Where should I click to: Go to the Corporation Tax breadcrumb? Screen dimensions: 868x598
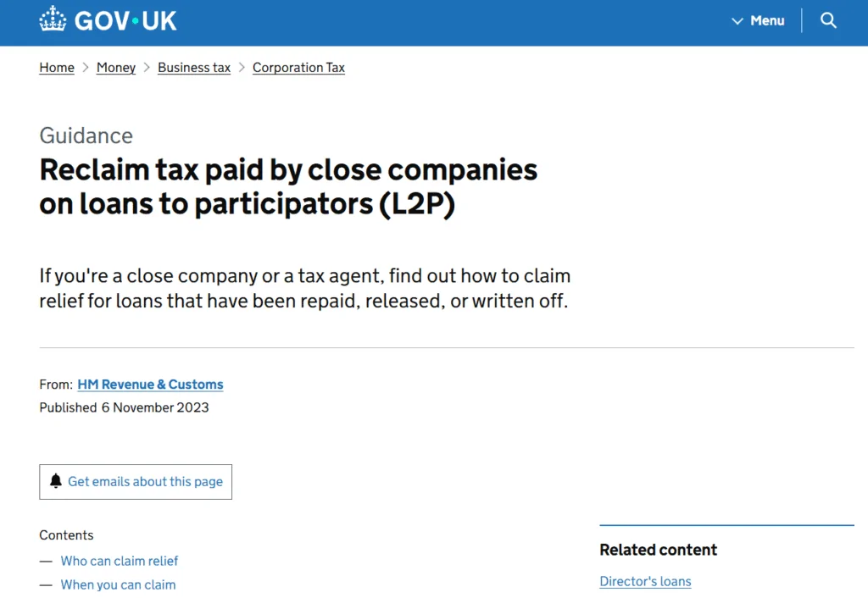click(x=298, y=68)
